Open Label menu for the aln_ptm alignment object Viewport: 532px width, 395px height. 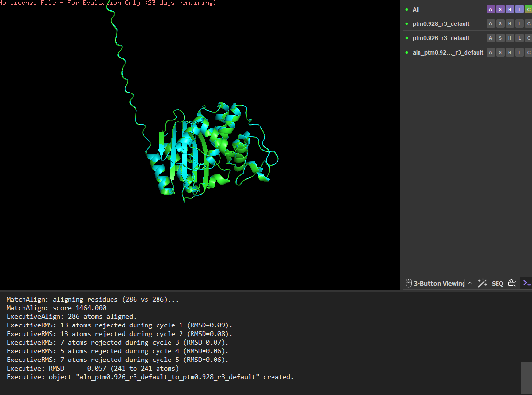click(519, 53)
